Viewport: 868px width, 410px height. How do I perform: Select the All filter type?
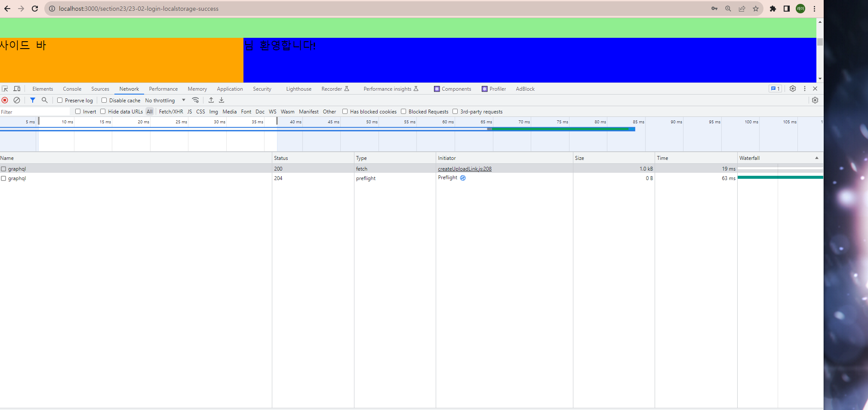pos(150,112)
